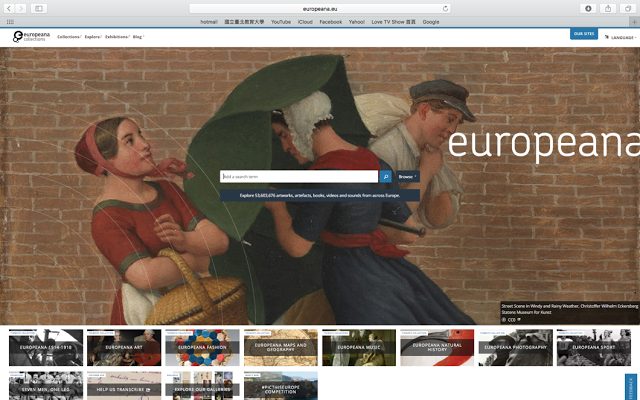Screen dimensions: 640x400
Task: Open the Love TV Show bookmark
Action: [393, 22]
